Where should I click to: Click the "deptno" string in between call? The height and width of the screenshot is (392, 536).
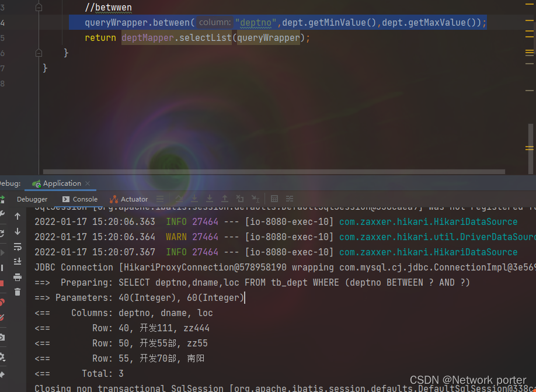[256, 23]
